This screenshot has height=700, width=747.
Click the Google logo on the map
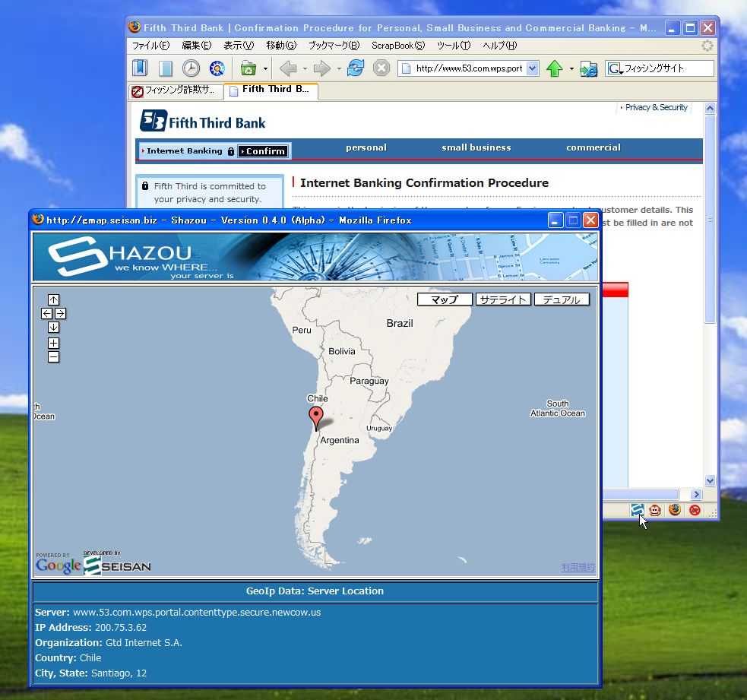pyautogui.click(x=58, y=565)
